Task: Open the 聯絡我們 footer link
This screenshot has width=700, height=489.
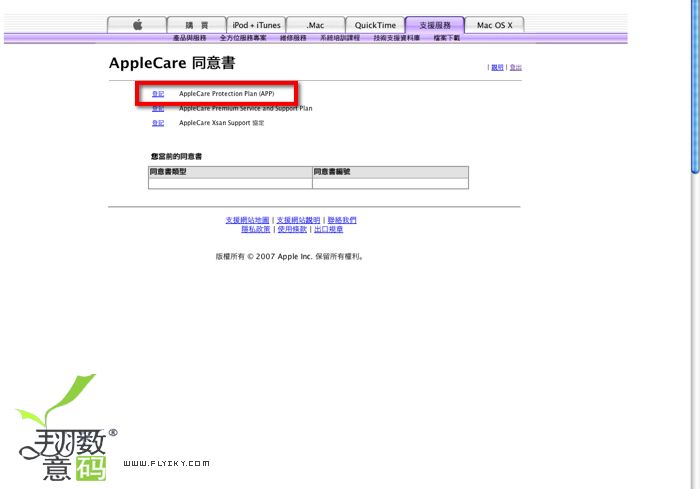Action: (342, 220)
